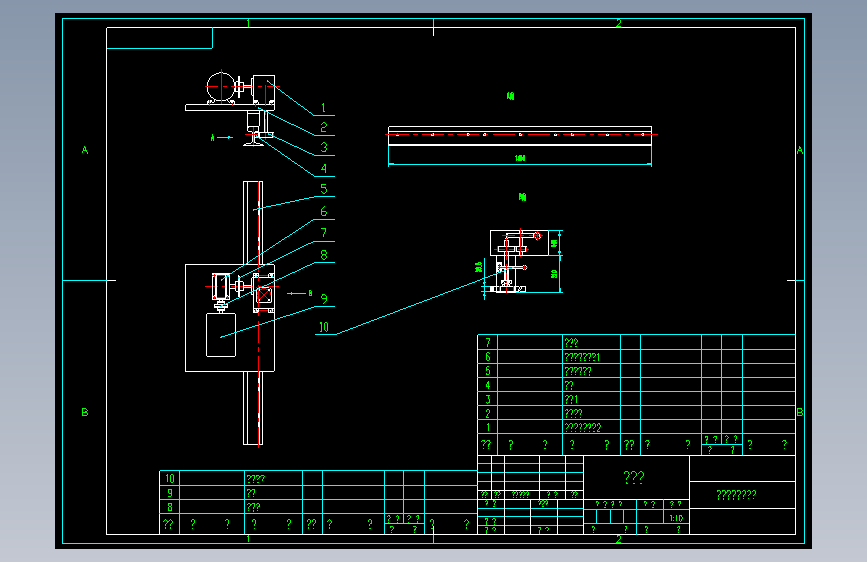Click zone number 2 on top border
The width and height of the screenshot is (867, 562).
point(619,23)
